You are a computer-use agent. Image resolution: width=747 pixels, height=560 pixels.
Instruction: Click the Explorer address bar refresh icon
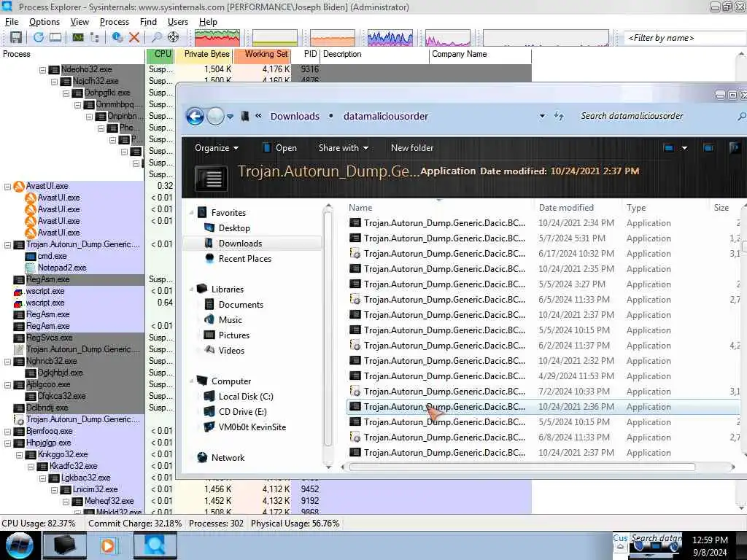pos(559,116)
